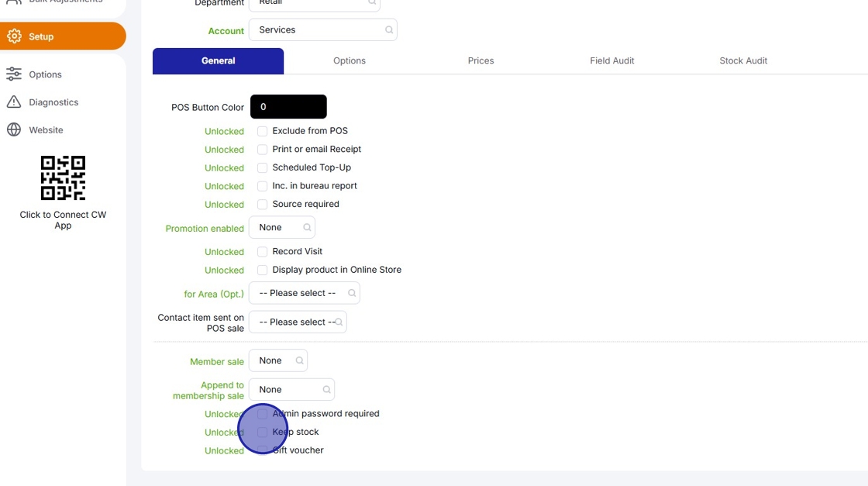This screenshot has height=486, width=868.
Task: Open Append to membership sale dropdown
Action: tap(291, 390)
